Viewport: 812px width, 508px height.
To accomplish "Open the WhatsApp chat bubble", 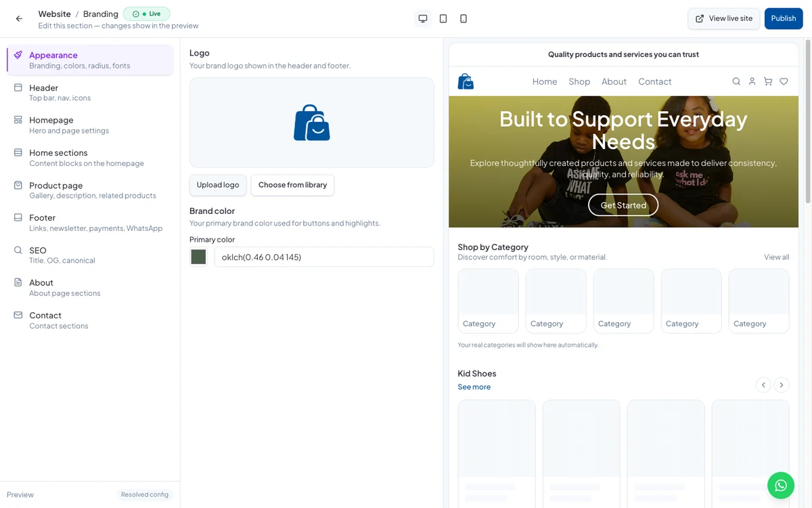I will point(781,485).
